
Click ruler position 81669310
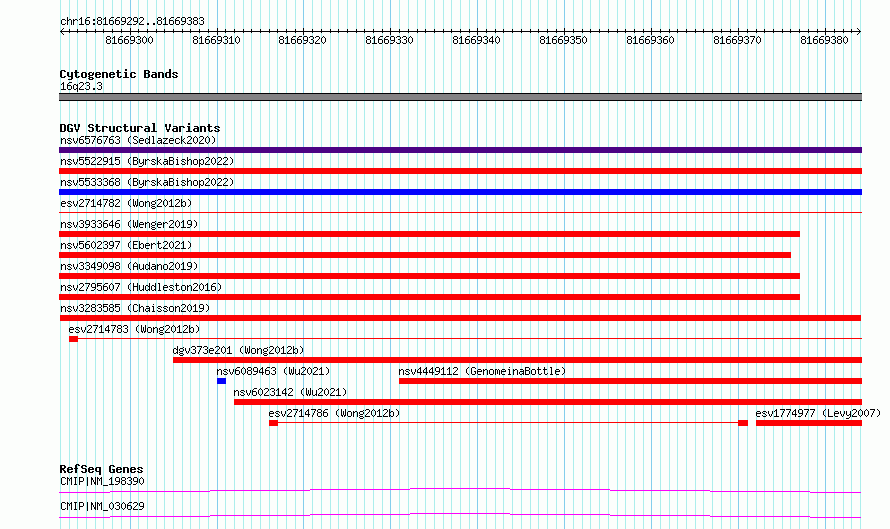click(216, 40)
